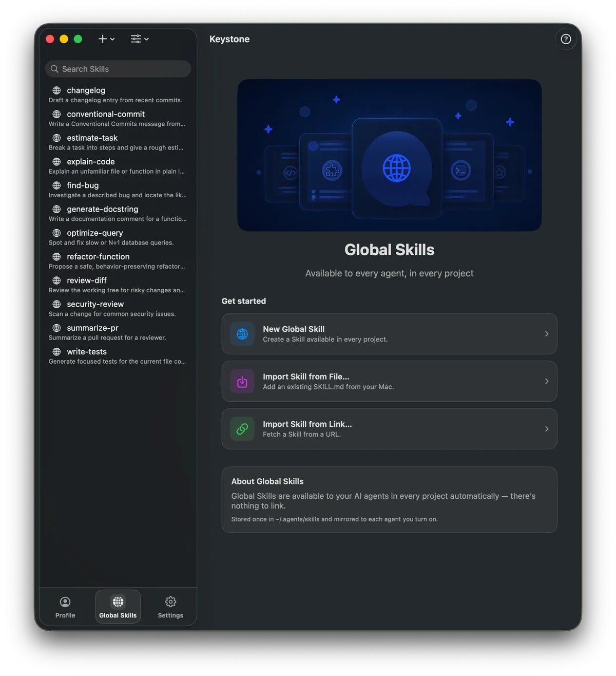This screenshot has height=676, width=616.
Task: Select the changelog skill name
Action: pos(86,90)
